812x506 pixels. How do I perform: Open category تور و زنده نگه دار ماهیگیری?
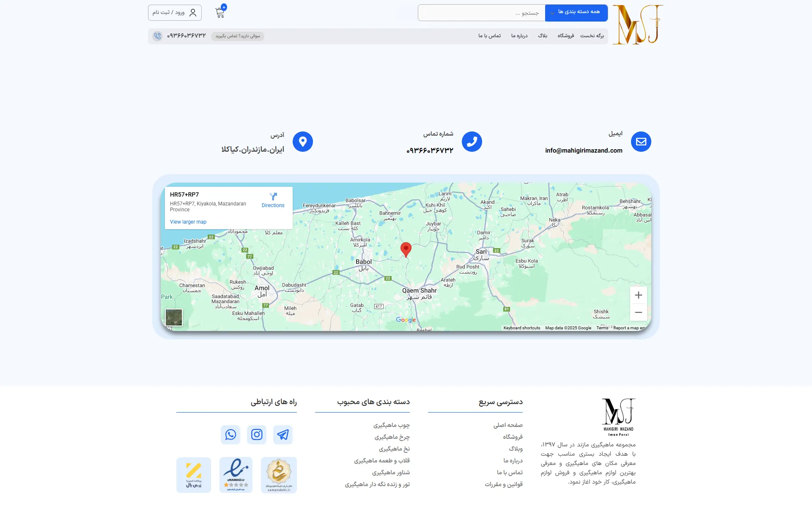tap(377, 484)
